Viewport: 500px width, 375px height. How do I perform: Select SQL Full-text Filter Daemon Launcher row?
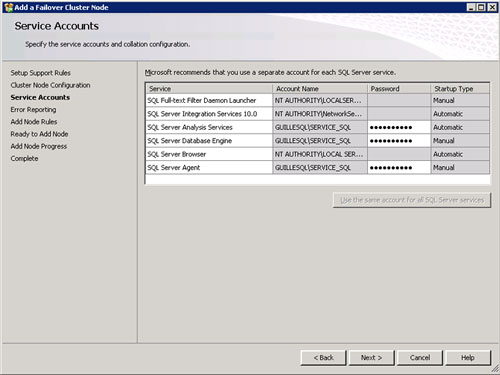pyautogui.click(x=318, y=100)
